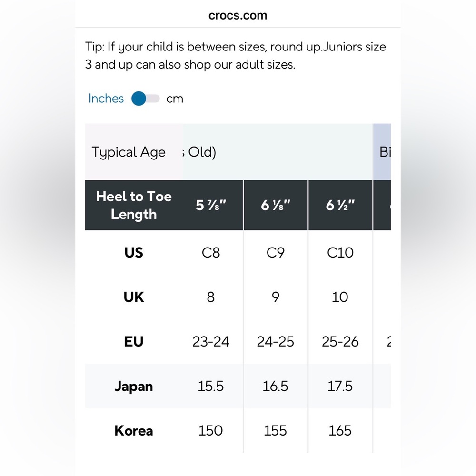Select the cm unit label

(x=175, y=99)
